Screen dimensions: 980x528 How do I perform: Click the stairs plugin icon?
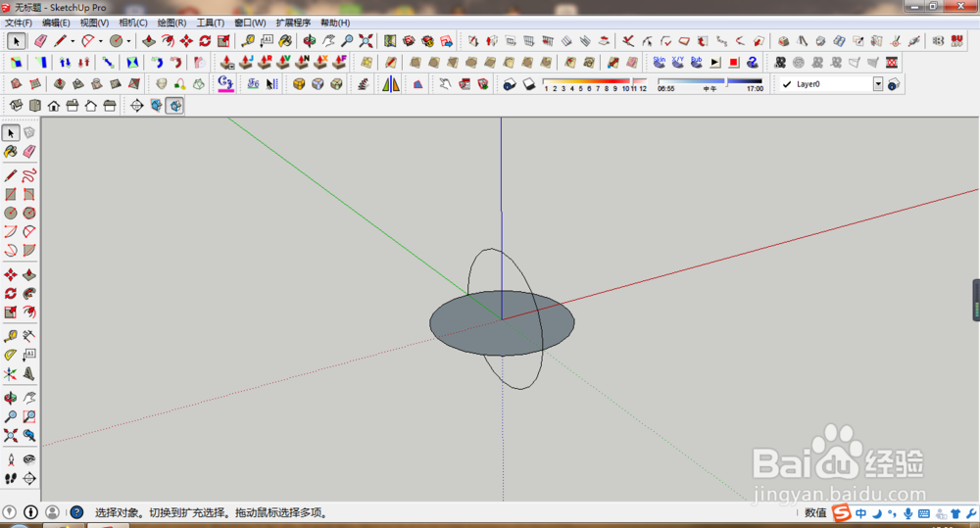click(364, 83)
